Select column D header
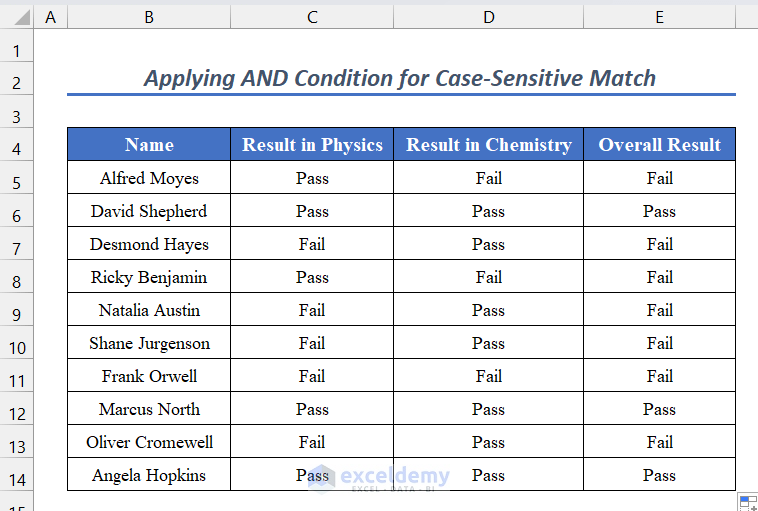 [x=488, y=18]
